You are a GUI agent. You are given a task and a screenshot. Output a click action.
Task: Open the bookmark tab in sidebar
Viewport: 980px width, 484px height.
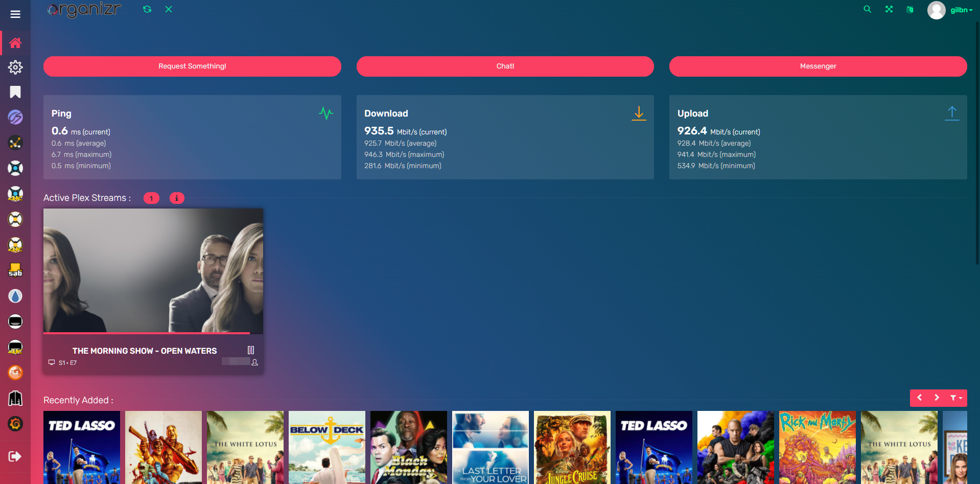click(x=15, y=92)
